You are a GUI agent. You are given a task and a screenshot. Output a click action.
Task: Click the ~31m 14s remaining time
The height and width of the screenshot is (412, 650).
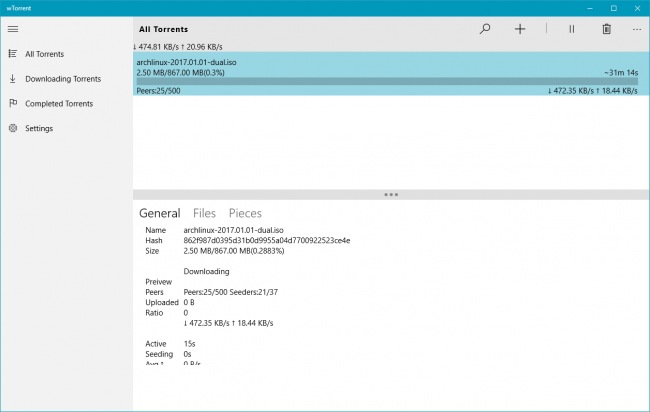(x=621, y=73)
